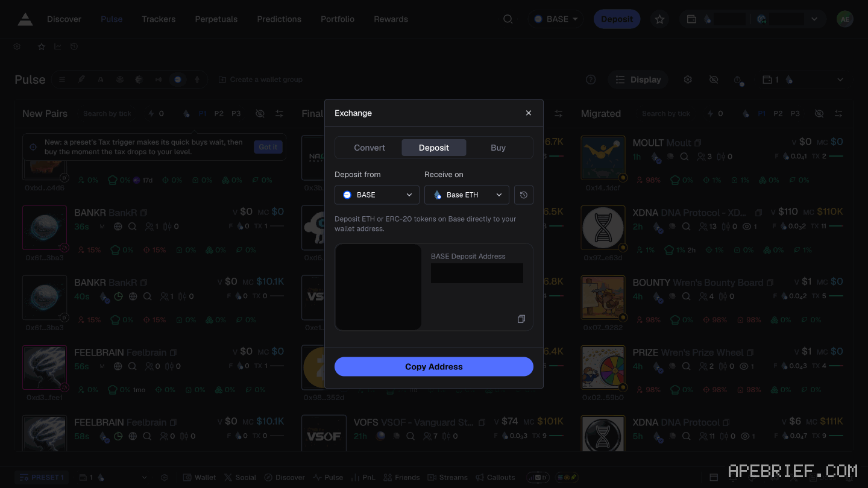Open Social in the bottom bar
868x488 pixels.
240,477
